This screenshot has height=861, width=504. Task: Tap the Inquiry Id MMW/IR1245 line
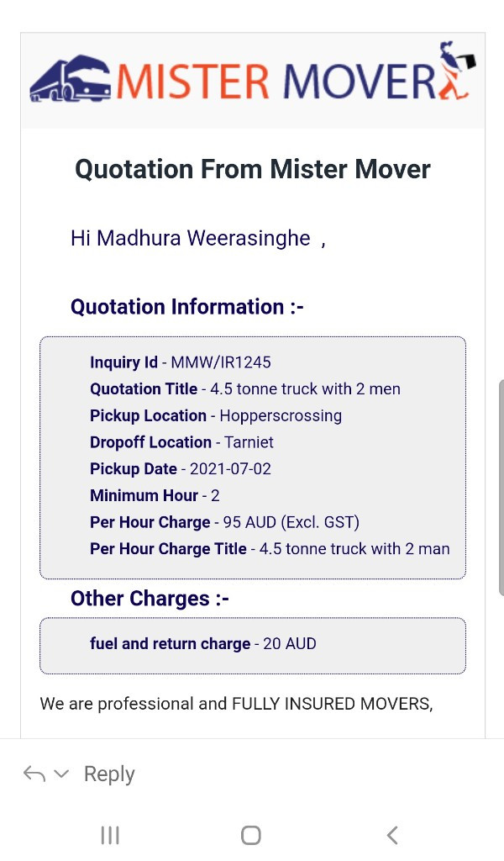[181, 362]
